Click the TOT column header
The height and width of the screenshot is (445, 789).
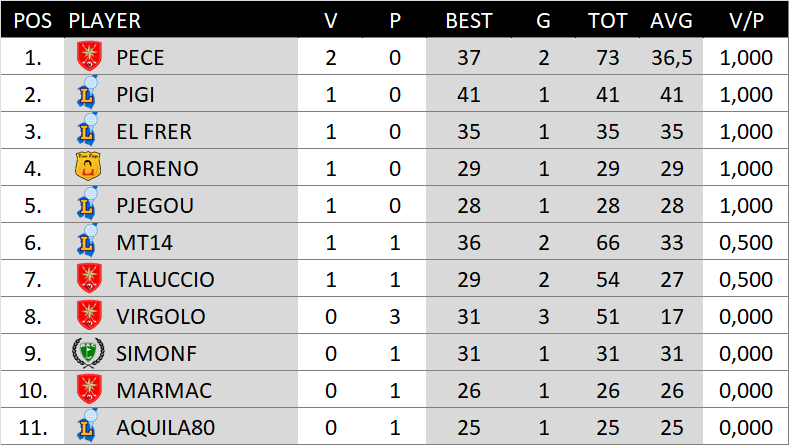click(608, 21)
